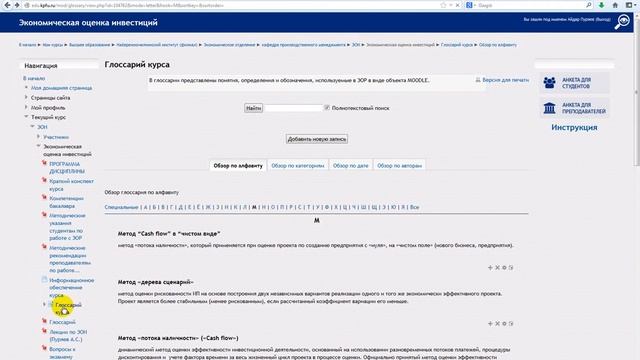Stop loading with the X icon
The width and height of the screenshot is (640, 360).
[458, 5]
